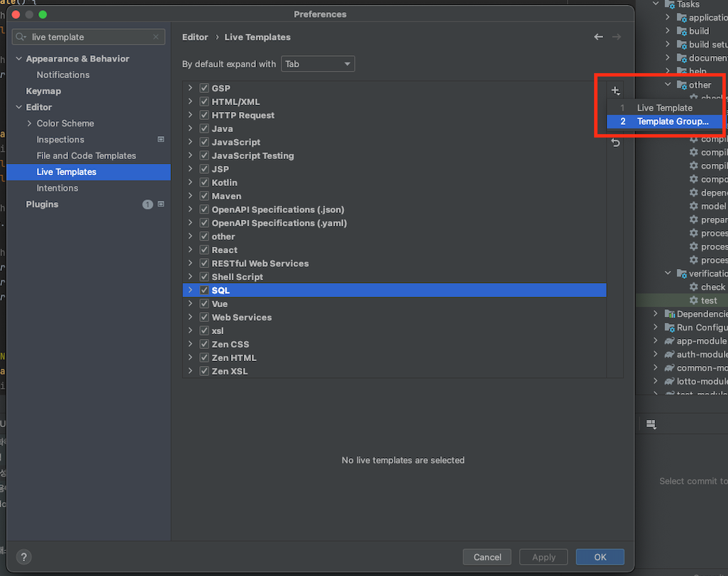This screenshot has height=576, width=728.
Task: Open the Intentions settings page
Action: click(57, 188)
